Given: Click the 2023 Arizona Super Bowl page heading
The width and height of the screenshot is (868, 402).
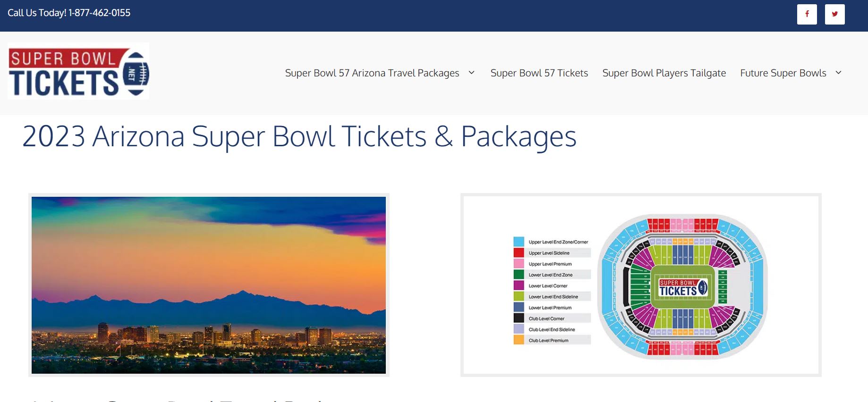Looking at the screenshot, I should point(299,136).
